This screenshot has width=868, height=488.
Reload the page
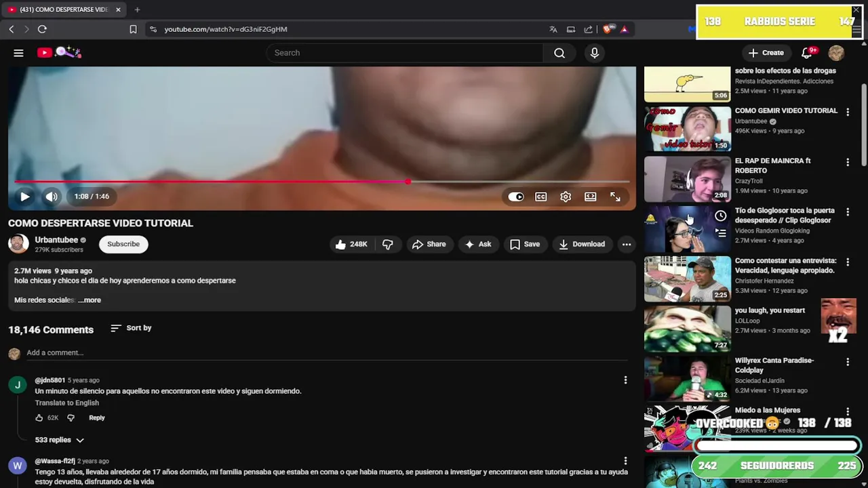[42, 29]
